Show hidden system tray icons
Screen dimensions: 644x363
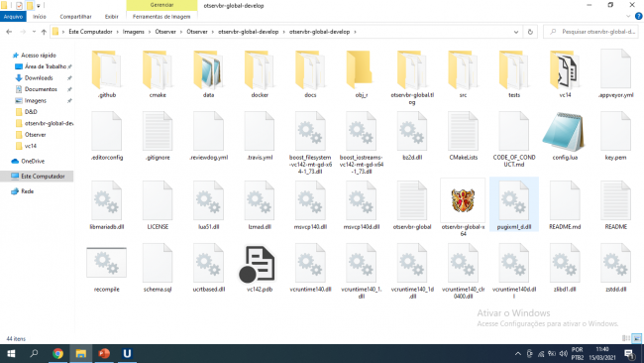click(x=518, y=353)
